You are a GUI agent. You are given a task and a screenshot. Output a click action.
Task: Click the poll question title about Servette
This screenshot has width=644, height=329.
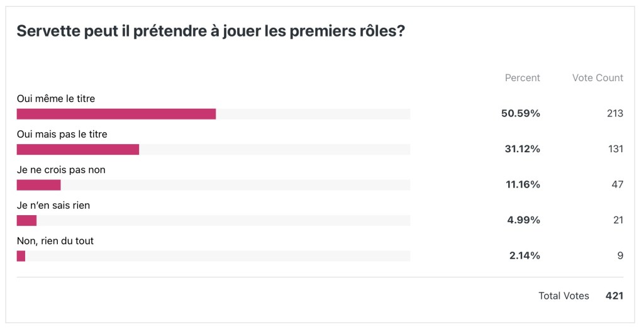point(210,32)
